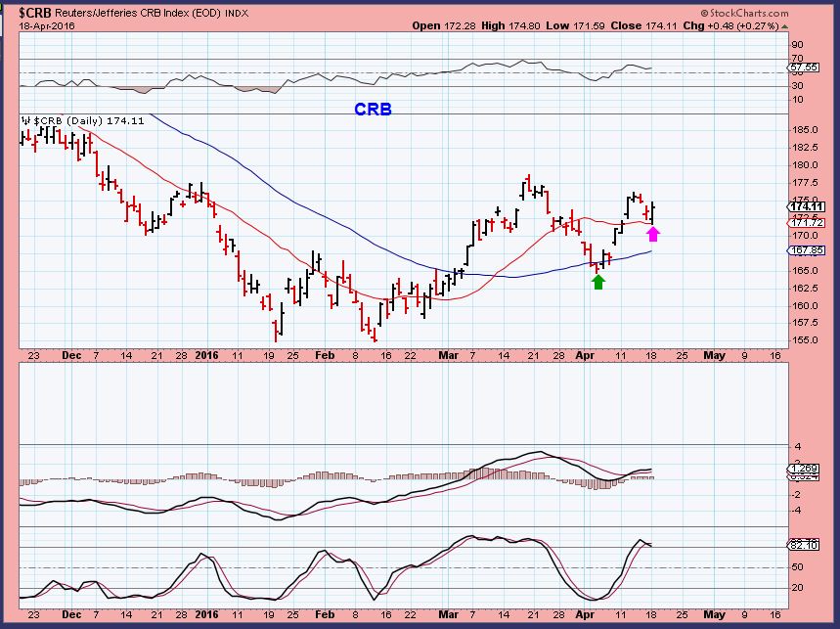The image size is (840, 629).
Task: Click the blue moving average tag 167.85
Action: coord(808,250)
